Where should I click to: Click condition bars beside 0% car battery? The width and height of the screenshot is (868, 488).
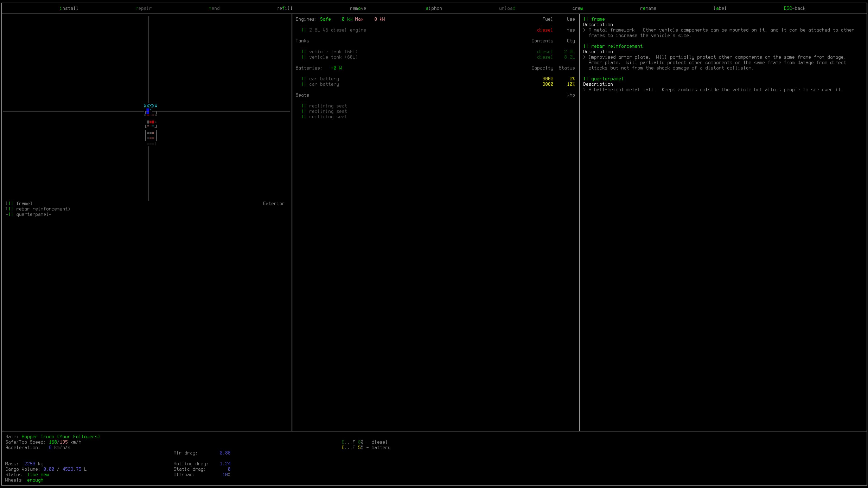tap(304, 79)
